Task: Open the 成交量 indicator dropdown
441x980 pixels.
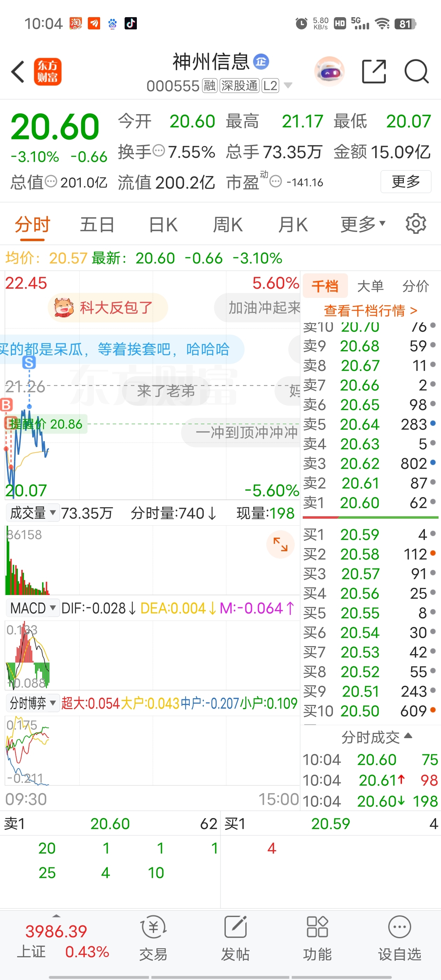Action: coord(33,513)
